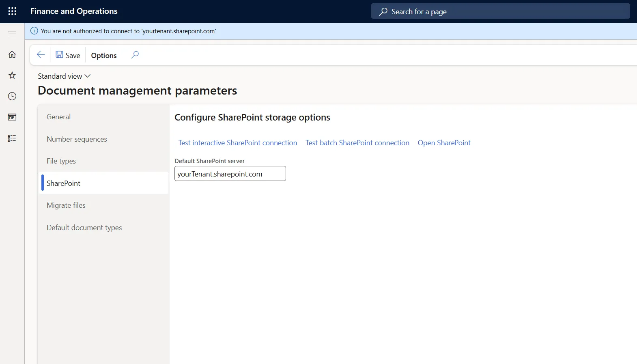Open the app launcher waffle icon
637x364 pixels.
(x=12, y=11)
